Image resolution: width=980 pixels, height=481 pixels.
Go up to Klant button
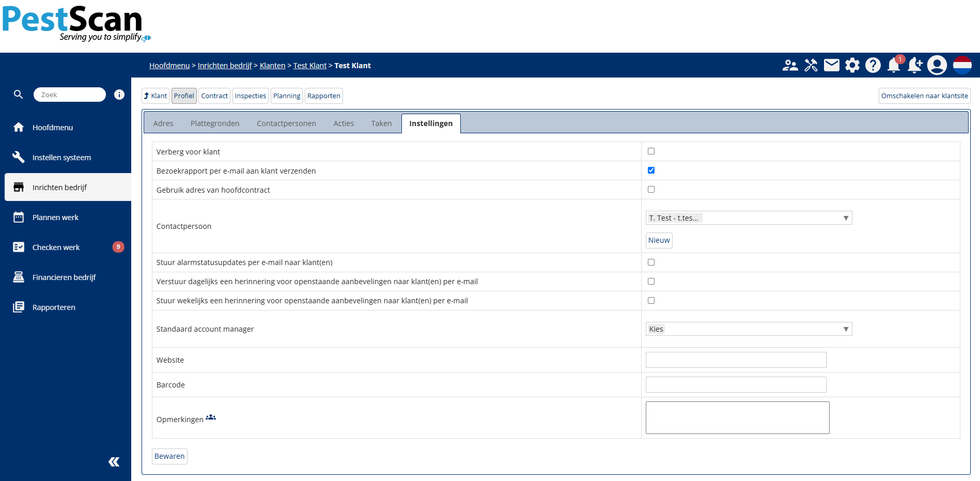point(155,96)
